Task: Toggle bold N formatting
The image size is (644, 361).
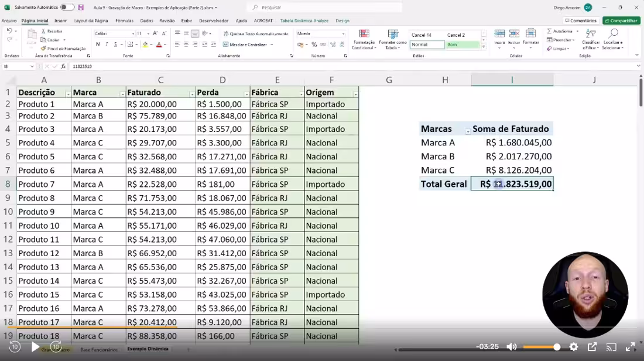Action: pyautogui.click(x=98, y=45)
